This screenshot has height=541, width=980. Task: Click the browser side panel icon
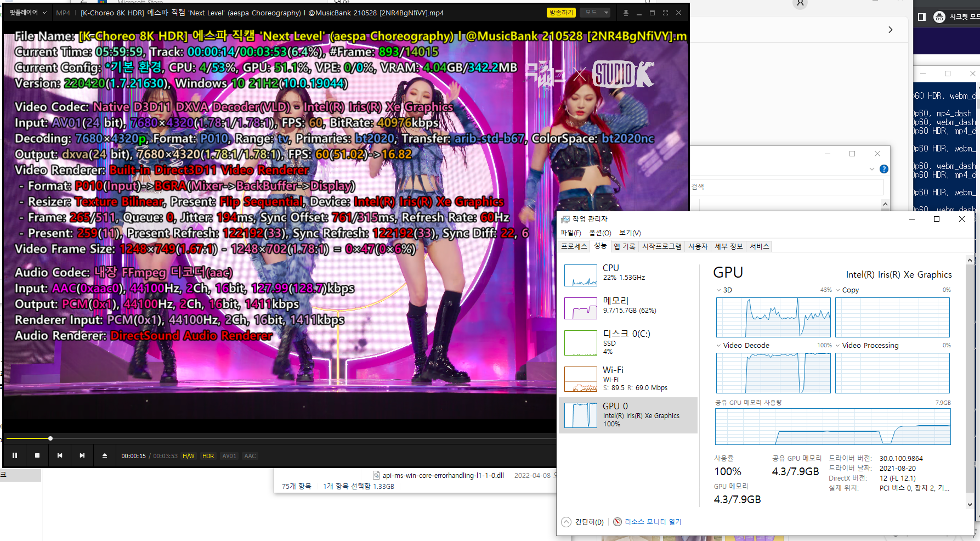tap(922, 17)
